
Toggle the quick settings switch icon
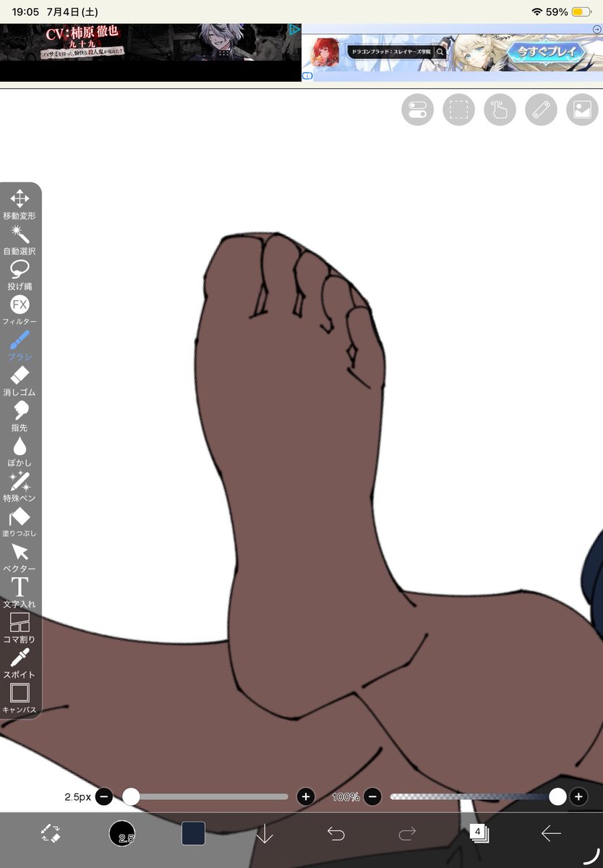pyautogui.click(x=417, y=110)
